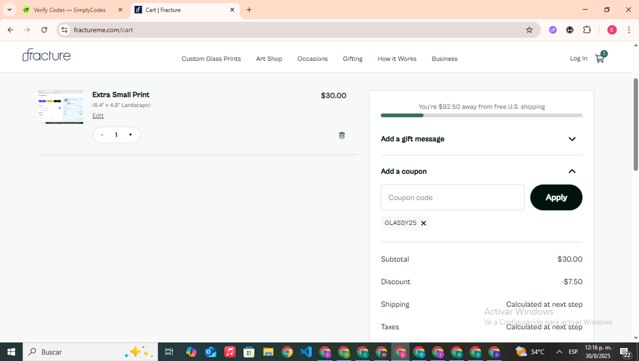Open Visual Studio Code from the taskbar
Viewport: 639px width, 361px height.
tap(306, 352)
